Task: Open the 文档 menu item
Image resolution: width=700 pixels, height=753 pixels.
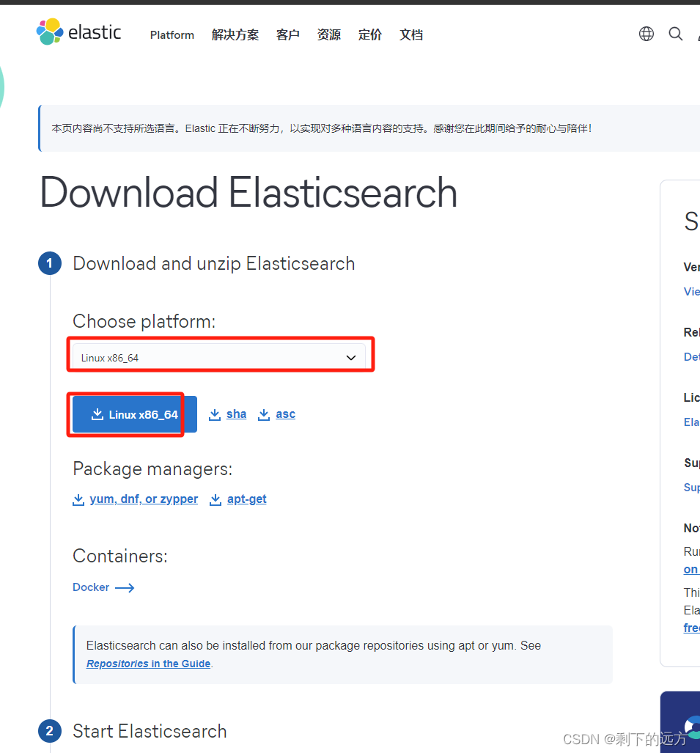Action: pyautogui.click(x=411, y=34)
